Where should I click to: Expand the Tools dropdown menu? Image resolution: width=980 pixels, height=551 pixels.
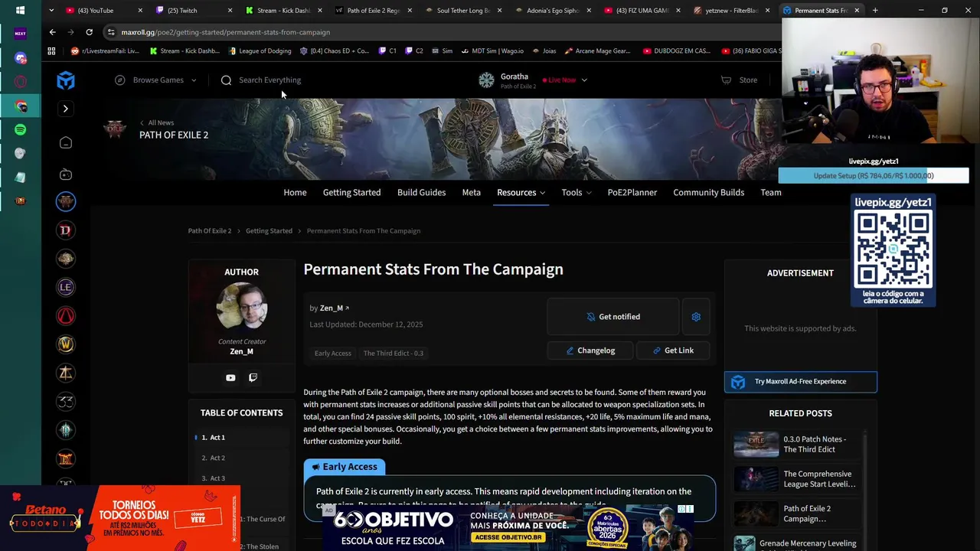[x=577, y=192]
